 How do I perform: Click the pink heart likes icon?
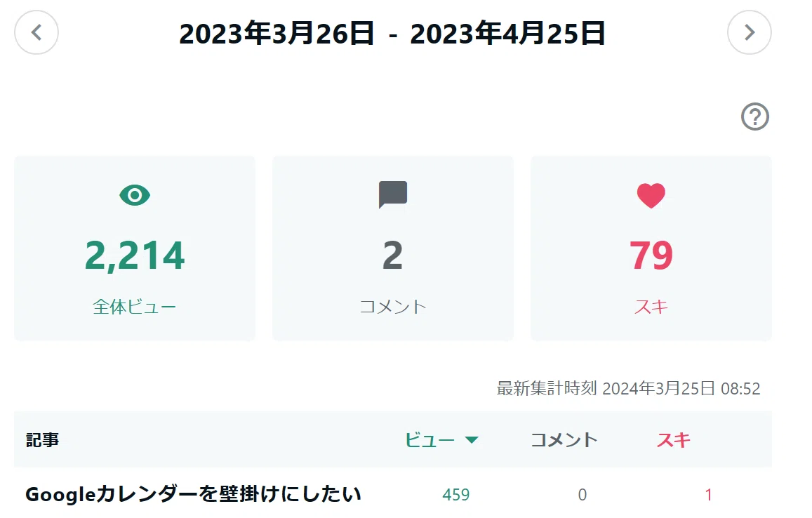click(x=651, y=196)
